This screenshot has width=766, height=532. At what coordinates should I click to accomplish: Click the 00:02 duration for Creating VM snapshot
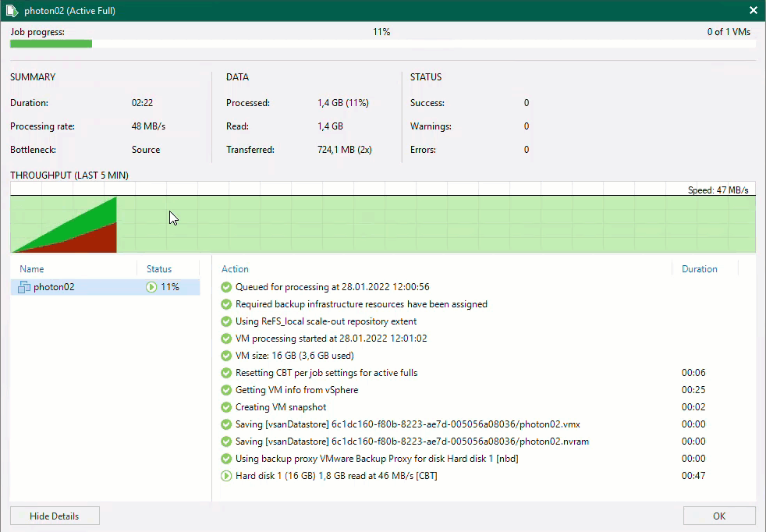pyautogui.click(x=693, y=407)
